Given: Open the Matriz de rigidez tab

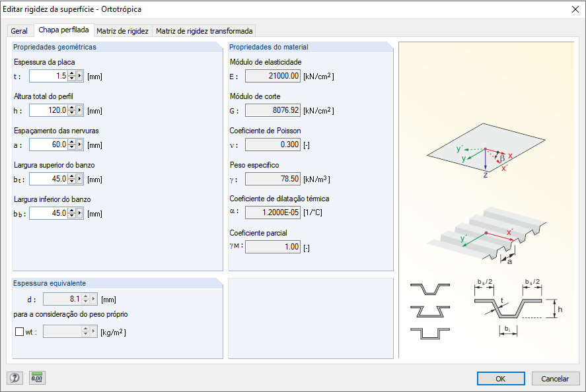Looking at the screenshot, I should (x=123, y=30).
